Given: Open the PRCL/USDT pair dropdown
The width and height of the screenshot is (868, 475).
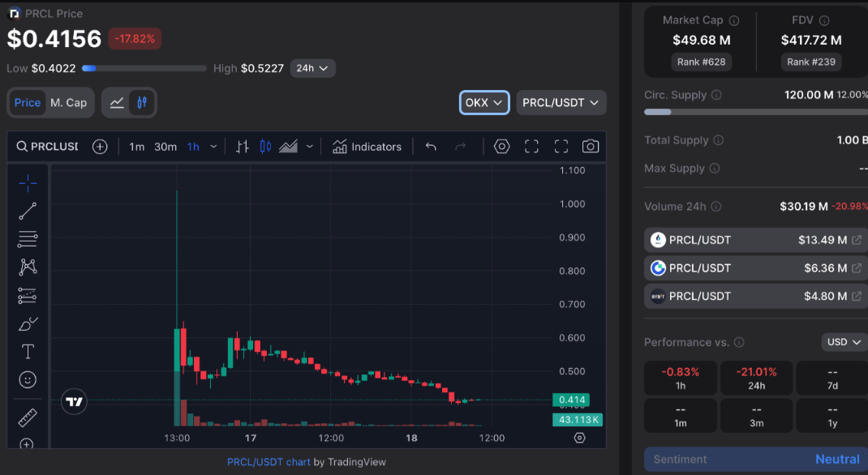Looking at the screenshot, I should (x=561, y=103).
